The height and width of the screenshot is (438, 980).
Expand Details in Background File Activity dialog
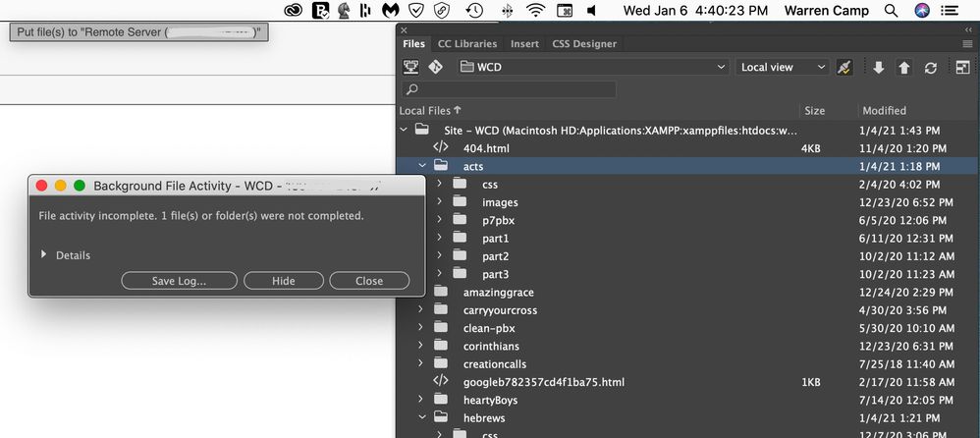click(44, 255)
